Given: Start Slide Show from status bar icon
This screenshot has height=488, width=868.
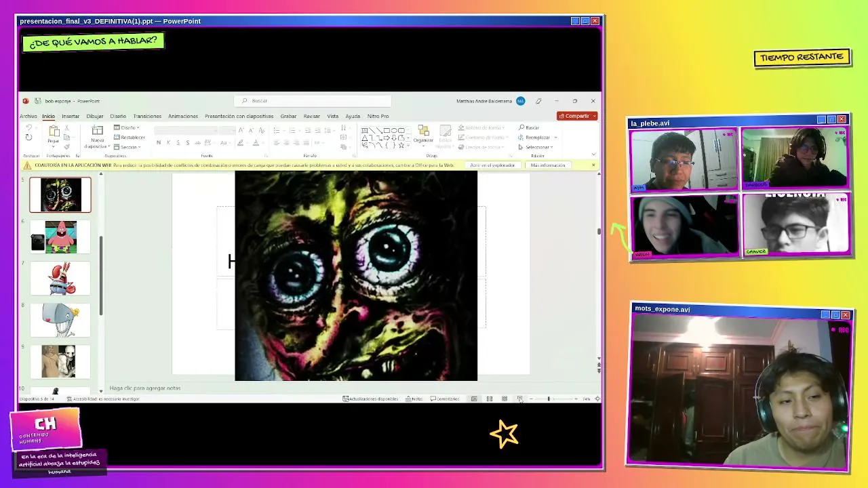Looking at the screenshot, I should coord(519,399).
